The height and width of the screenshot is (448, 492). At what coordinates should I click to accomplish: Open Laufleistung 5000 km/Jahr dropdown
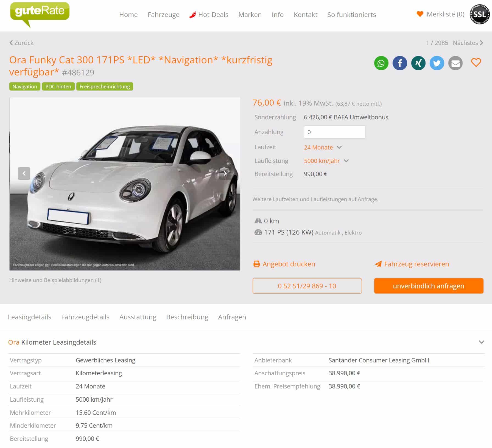(326, 161)
